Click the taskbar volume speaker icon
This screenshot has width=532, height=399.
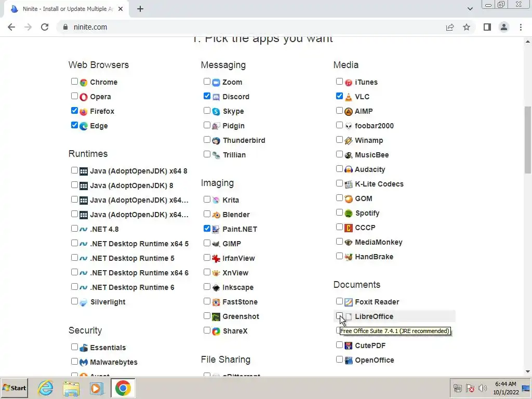pyautogui.click(x=483, y=388)
